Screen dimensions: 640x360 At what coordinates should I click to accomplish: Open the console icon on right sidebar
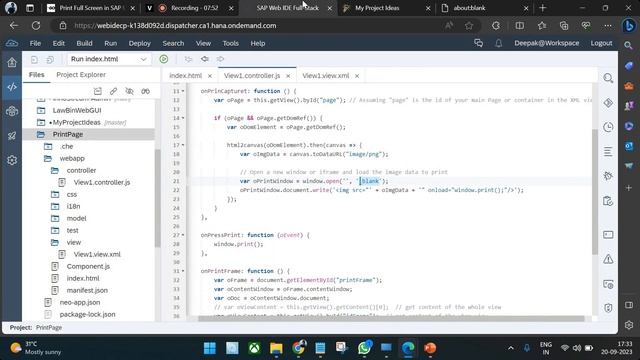click(x=608, y=235)
